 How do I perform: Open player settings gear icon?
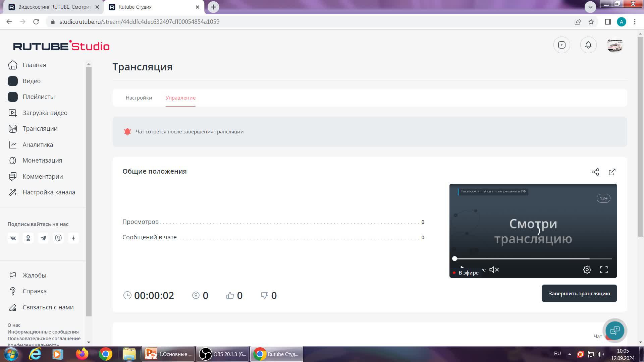pos(587,270)
